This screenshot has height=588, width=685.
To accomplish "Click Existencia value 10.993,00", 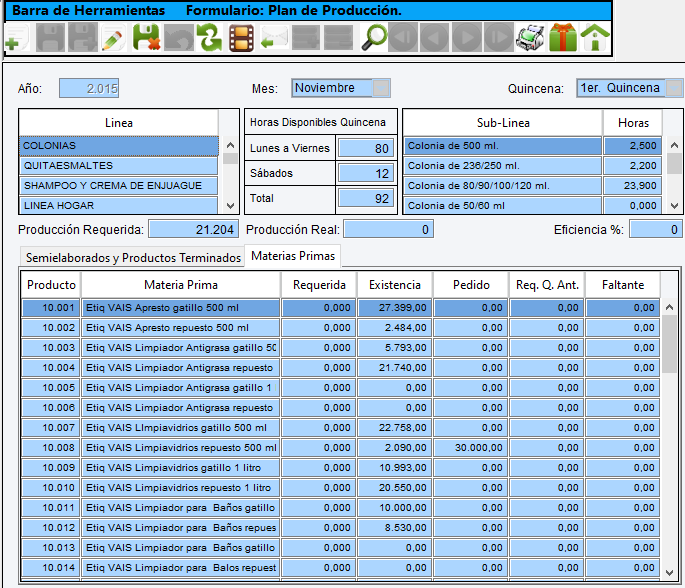I will (x=395, y=468).
